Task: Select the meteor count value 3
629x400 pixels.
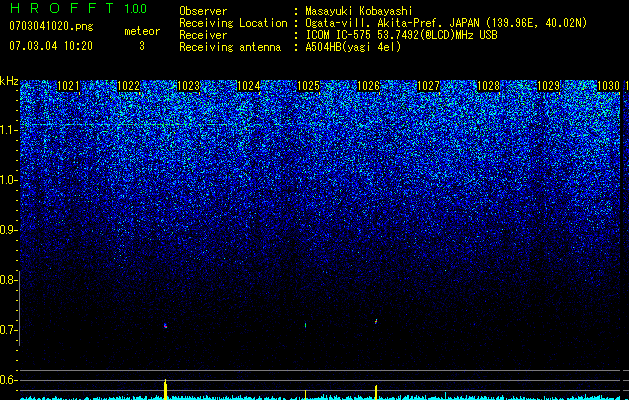Action: (x=142, y=46)
